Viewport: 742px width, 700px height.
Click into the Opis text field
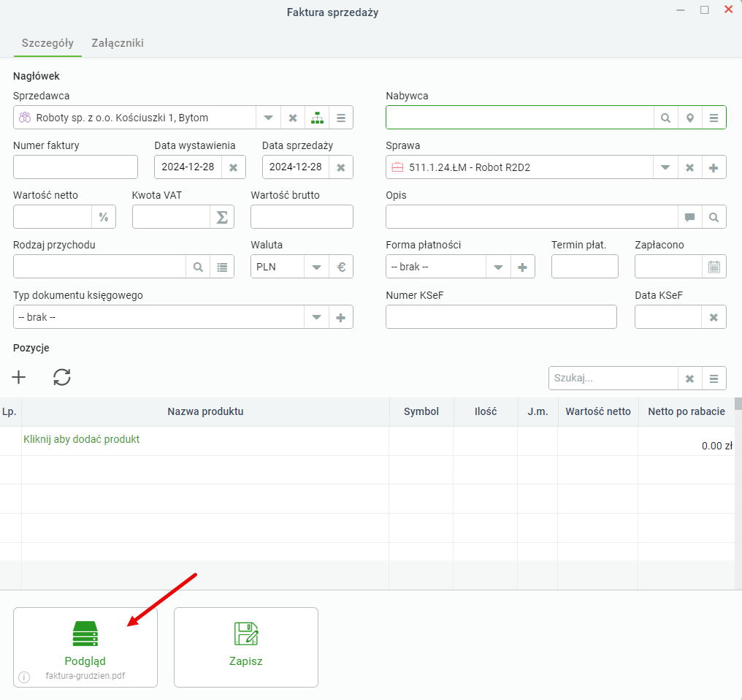(x=532, y=218)
